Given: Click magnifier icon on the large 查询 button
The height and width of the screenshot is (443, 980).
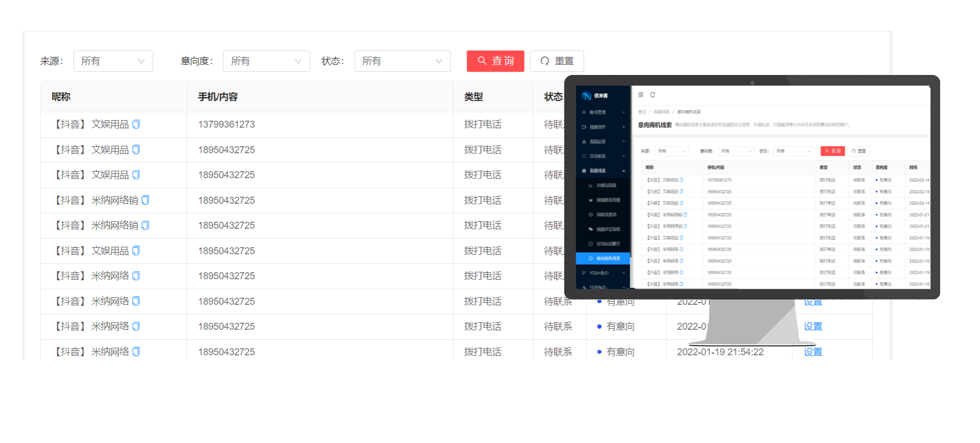Looking at the screenshot, I should tap(482, 61).
